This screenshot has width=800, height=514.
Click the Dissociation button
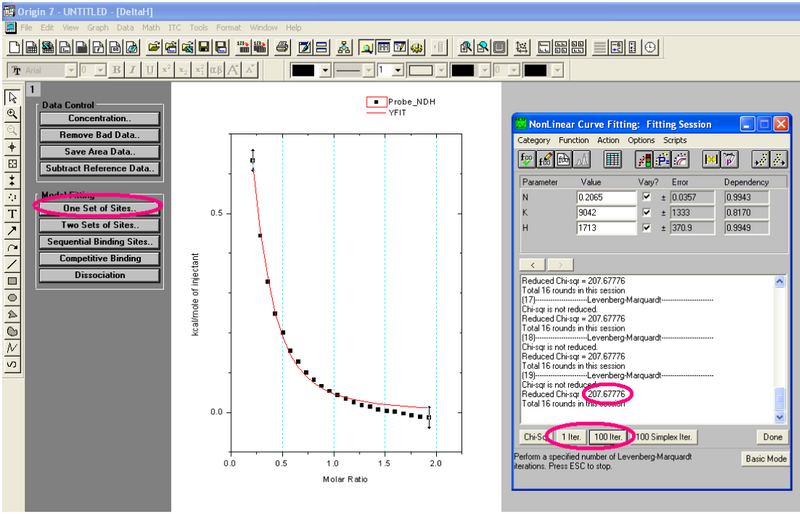point(100,275)
